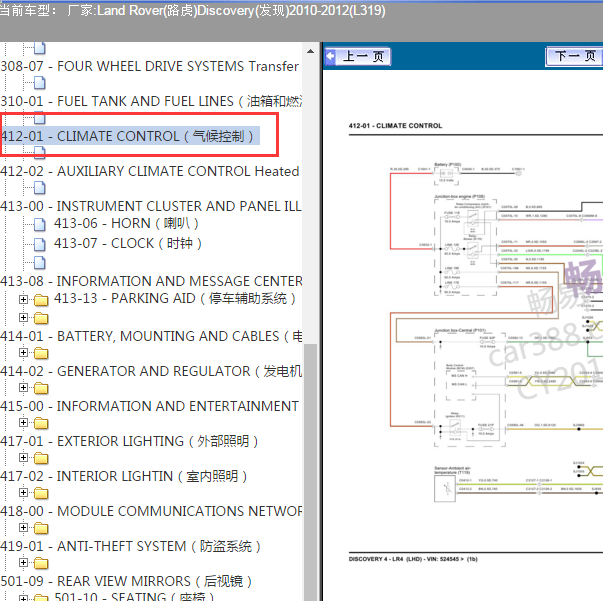
Task: Click the tree panel scrollbar up arrow
Action: coord(310,51)
